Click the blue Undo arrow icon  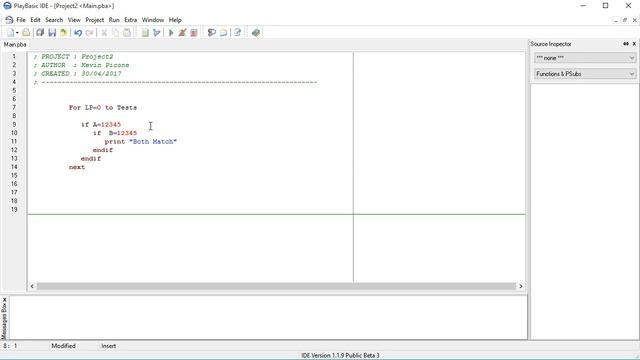pyautogui.click(x=78, y=33)
